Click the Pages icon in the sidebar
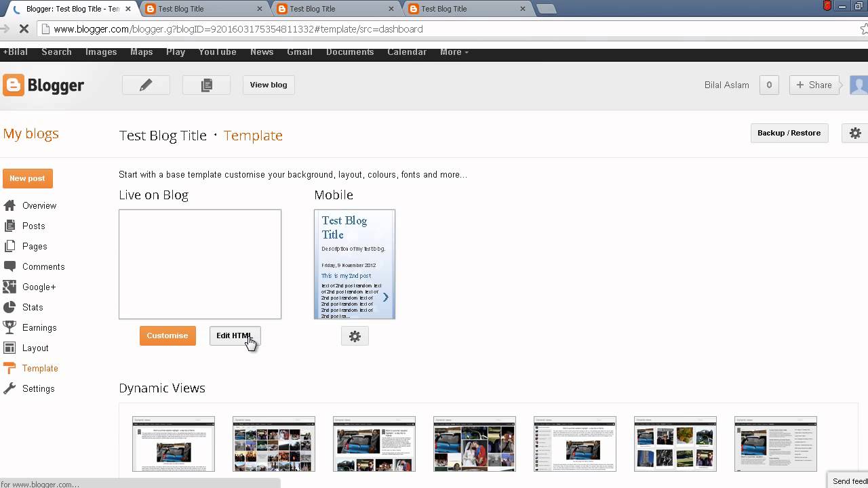The image size is (868, 488). pos(9,246)
